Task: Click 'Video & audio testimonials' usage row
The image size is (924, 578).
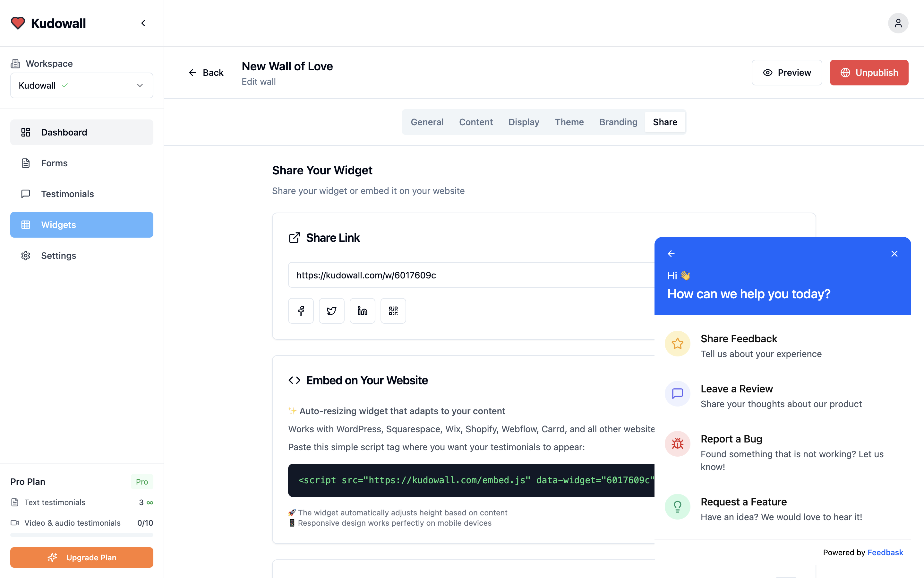Action: pyautogui.click(x=82, y=523)
